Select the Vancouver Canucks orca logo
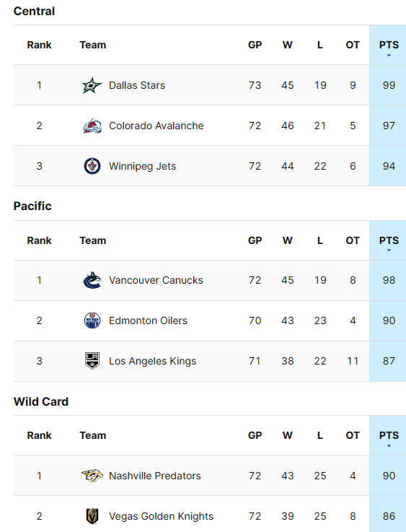Image resolution: width=406 pixels, height=532 pixels. tap(92, 280)
